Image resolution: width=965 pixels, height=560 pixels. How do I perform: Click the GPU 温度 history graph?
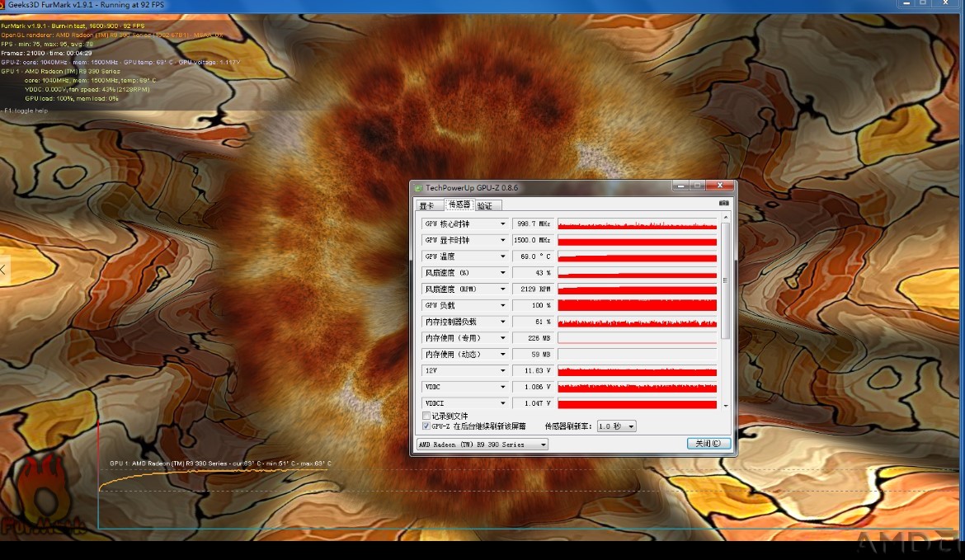click(x=637, y=256)
